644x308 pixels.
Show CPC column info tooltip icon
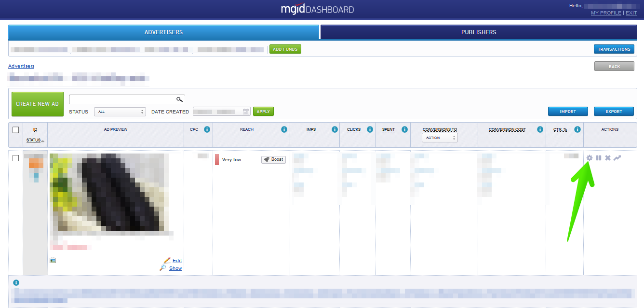click(x=207, y=129)
